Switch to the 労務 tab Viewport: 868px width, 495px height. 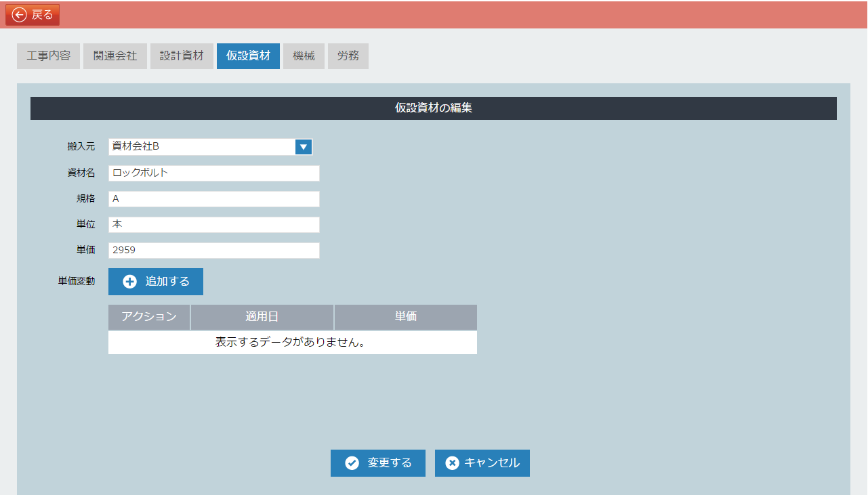[x=348, y=56]
